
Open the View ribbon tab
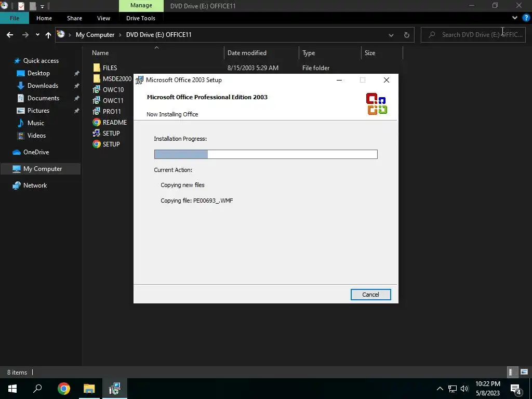tap(103, 18)
